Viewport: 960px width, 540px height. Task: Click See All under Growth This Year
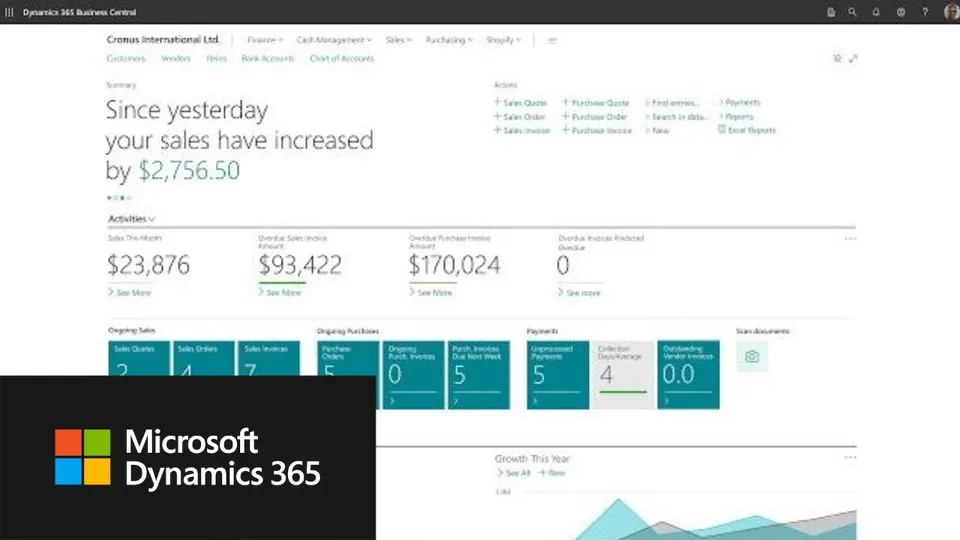pos(514,473)
